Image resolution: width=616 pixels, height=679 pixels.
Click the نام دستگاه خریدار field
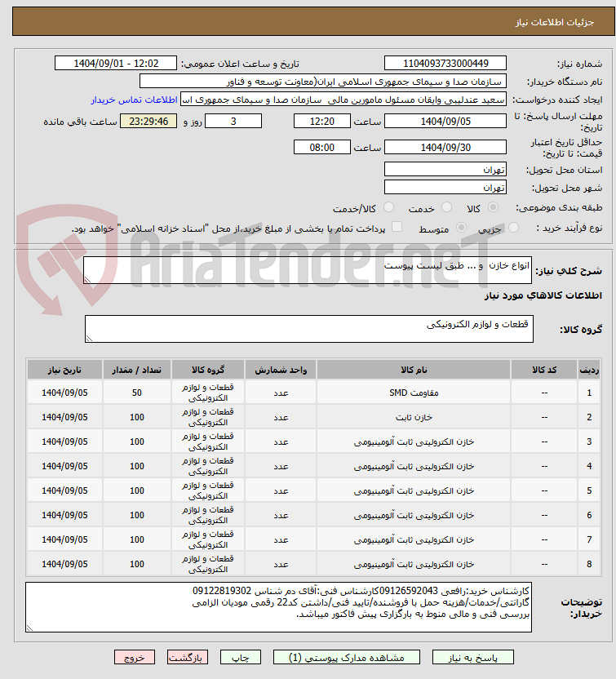323,82
